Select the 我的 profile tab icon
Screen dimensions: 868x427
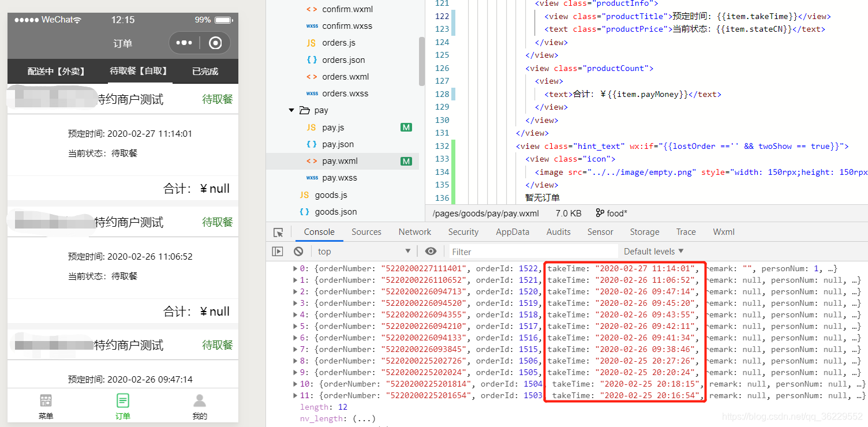click(199, 404)
